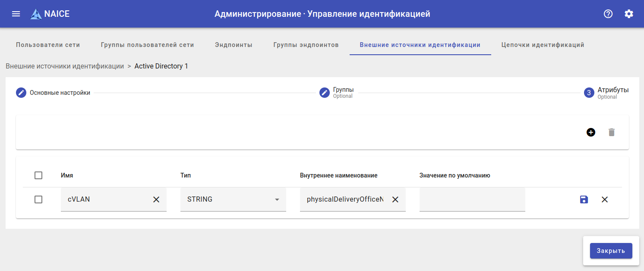The height and width of the screenshot is (271, 644).
Task: Open the help question mark icon
Action: [x=608, y=14]
